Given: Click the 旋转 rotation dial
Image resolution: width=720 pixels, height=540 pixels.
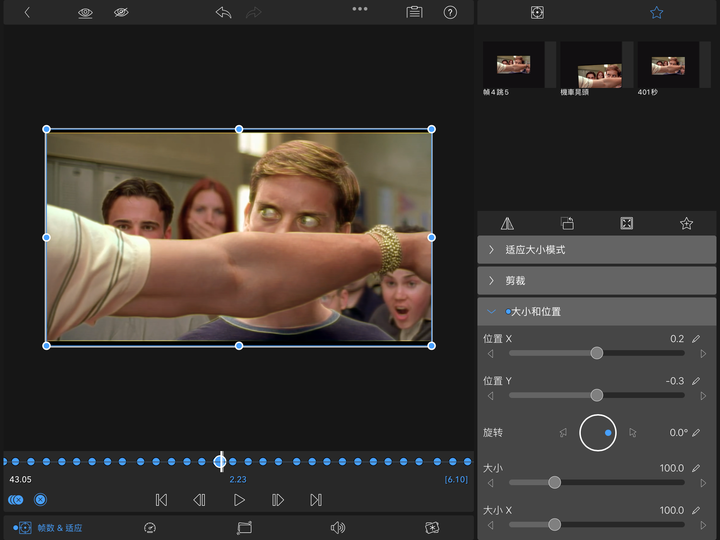Looking at the screenshot, I should [597, 433].
